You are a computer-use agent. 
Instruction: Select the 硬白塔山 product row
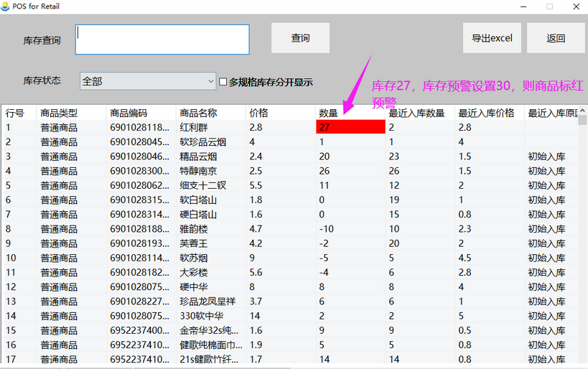coord(289,215)
